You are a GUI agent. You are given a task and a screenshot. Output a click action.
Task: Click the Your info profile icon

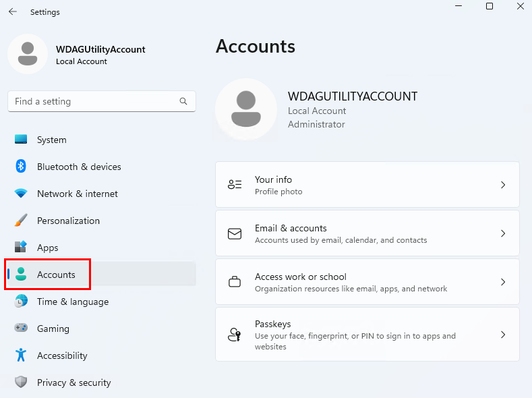pos(235,185)
